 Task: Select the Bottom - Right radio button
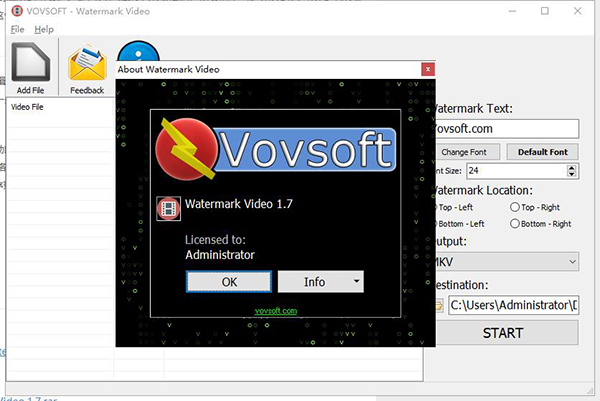click(515, 223)
